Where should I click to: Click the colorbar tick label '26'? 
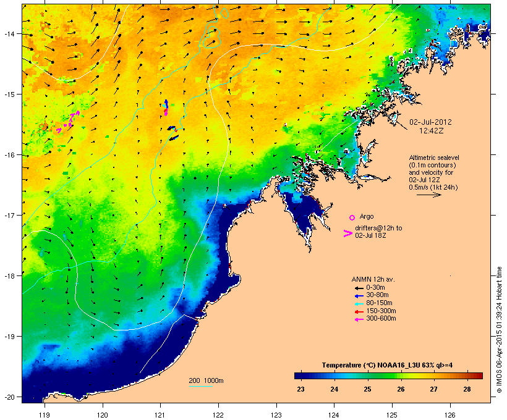pos(401,389)
